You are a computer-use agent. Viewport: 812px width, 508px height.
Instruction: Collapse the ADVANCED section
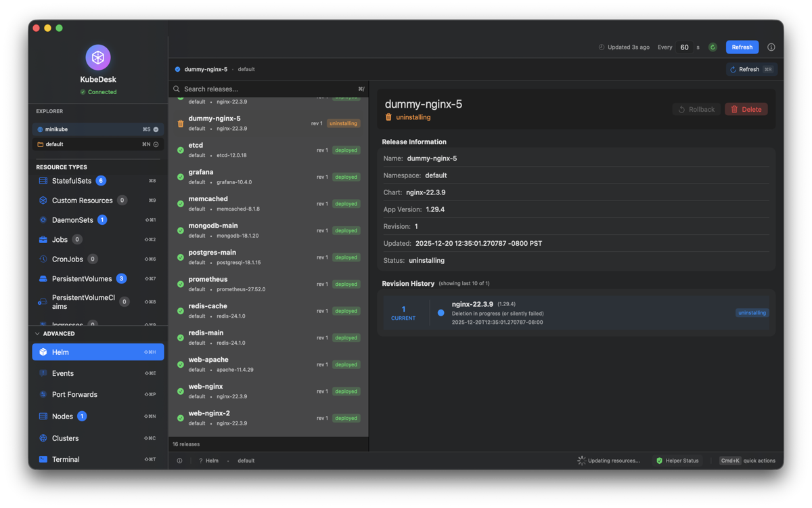pyautogui.click(x=37, y=334)
